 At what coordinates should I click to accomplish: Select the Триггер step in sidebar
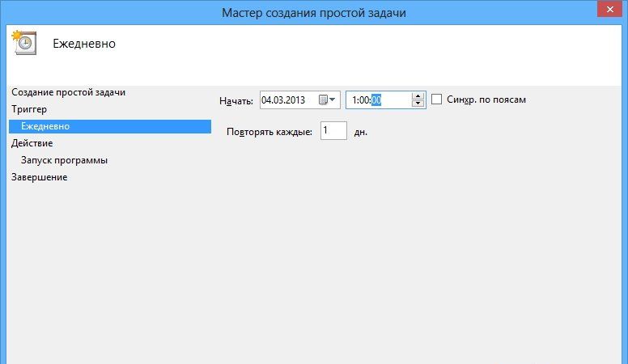[29, 109]
